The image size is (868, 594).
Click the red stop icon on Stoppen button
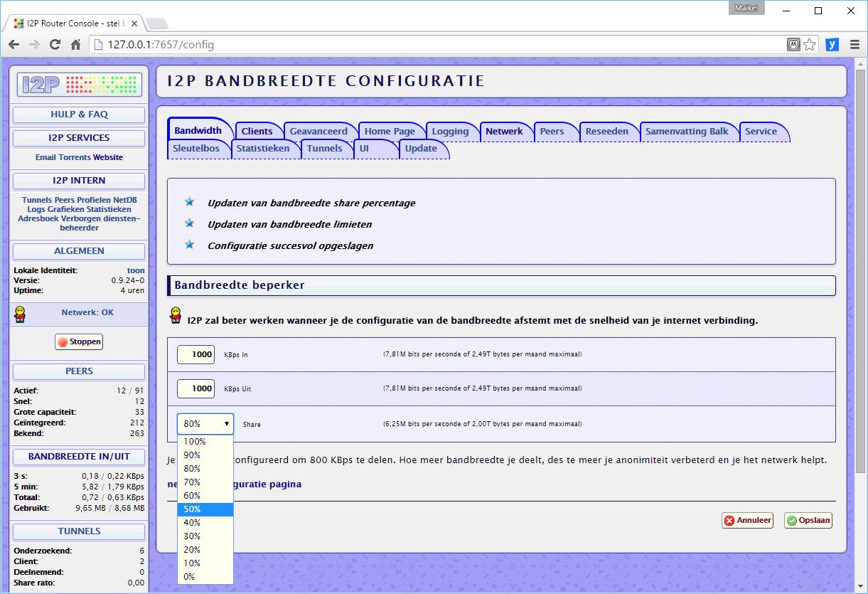point(62,341)
